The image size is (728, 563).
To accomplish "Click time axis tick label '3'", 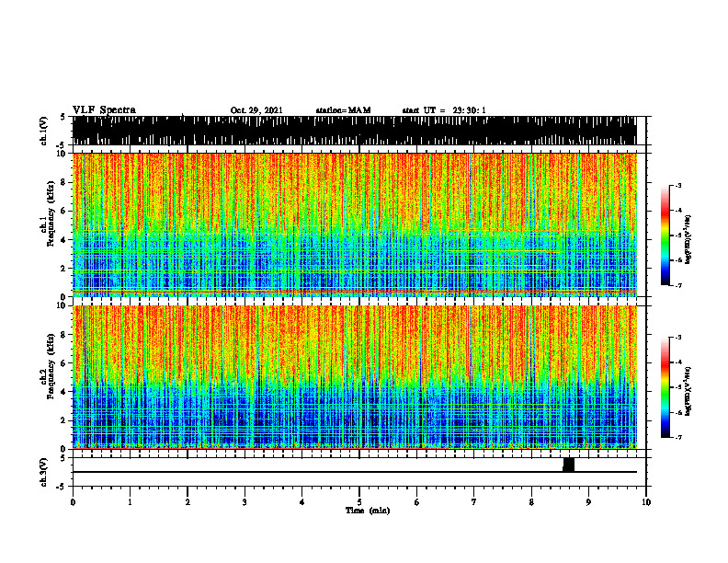I will point(245,502).
